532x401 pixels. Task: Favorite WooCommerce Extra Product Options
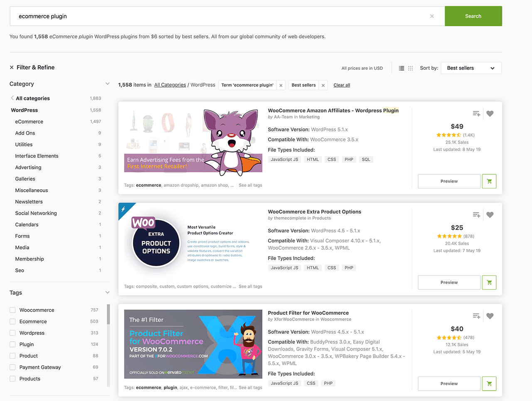point(490,215)
